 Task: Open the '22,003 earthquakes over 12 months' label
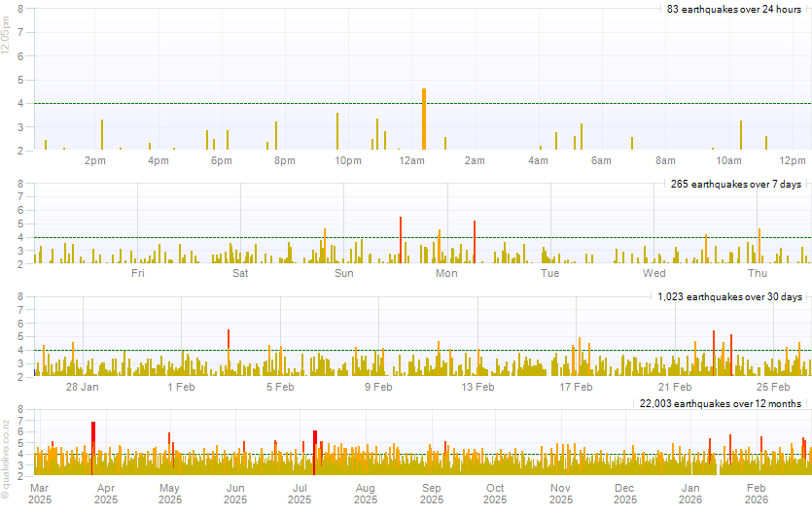pos(720,403)
